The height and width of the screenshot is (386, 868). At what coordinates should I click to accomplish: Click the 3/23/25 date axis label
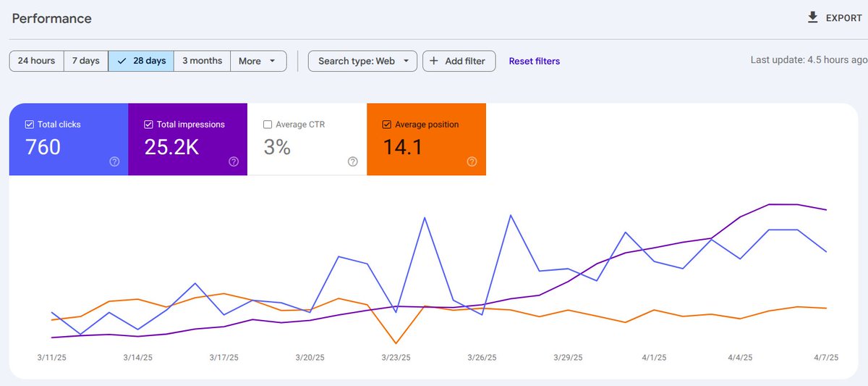[x=396, y=358]
